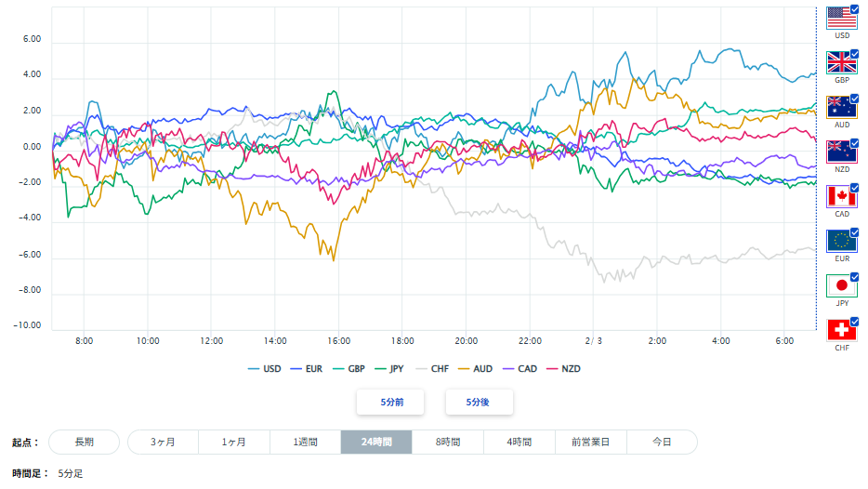Image resolution: width=868 pixels, height=489 pixels.
Task: Select the 長期 starting point
Action: tap(85, 442)
